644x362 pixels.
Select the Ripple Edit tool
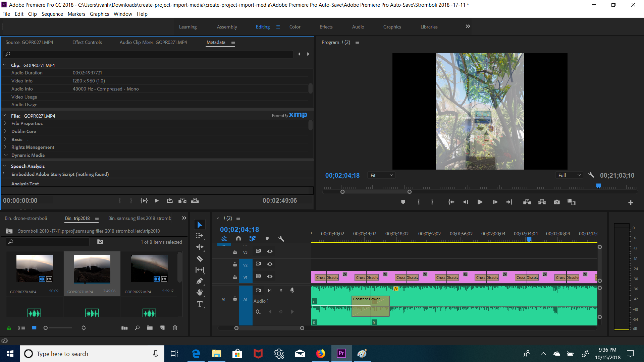pos(200,247)
